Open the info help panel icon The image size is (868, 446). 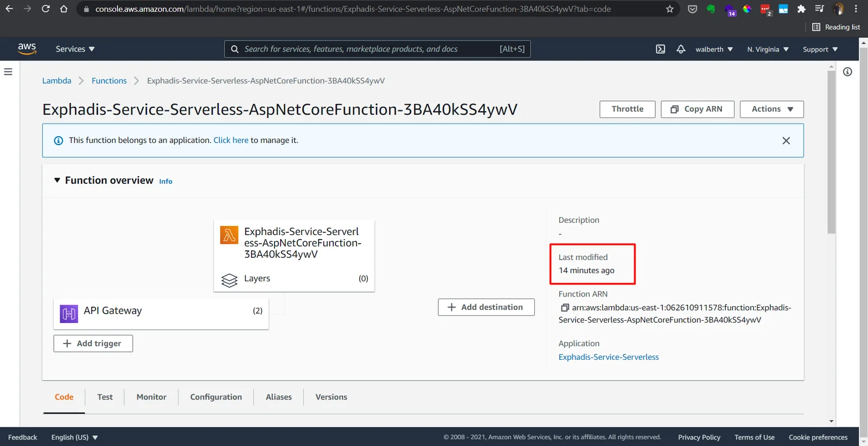[x=847, y=72]
